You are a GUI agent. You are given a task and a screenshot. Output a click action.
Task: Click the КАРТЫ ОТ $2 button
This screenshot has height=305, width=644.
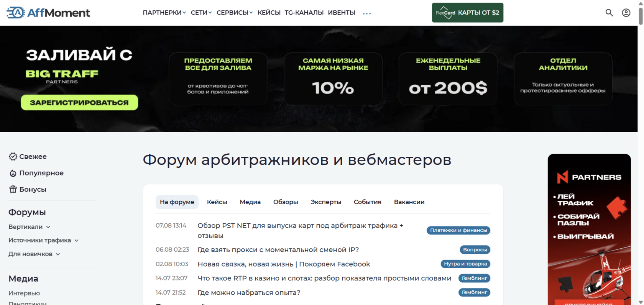468,13
